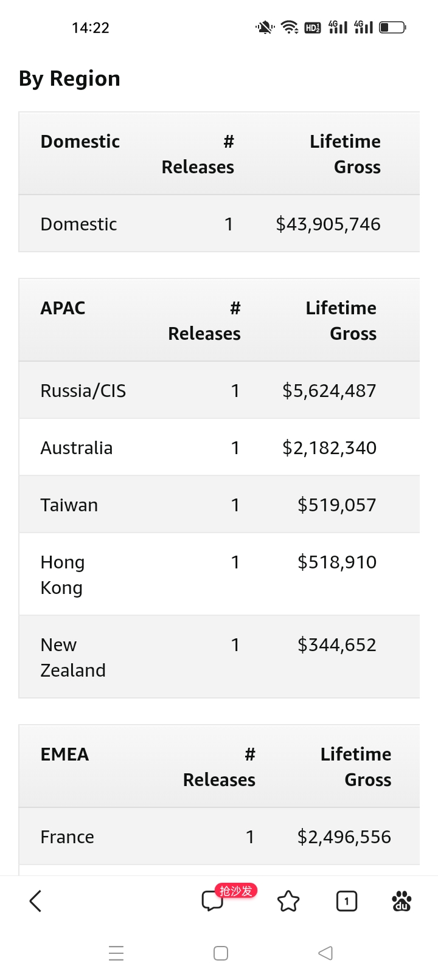Screen dimensions: 438x980
Task: Open the New Zealand entry
Action: (x=73, y=657)
